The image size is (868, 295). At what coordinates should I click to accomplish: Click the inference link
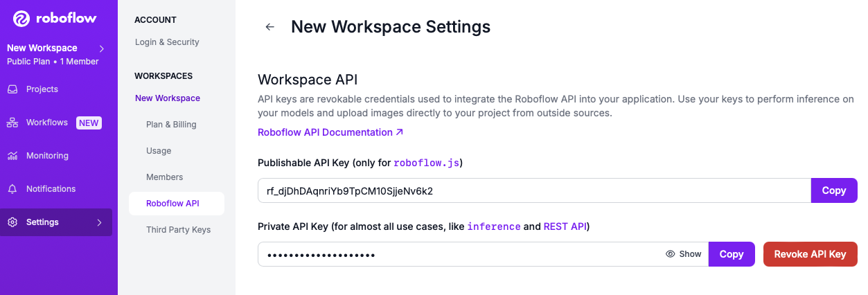494,226
